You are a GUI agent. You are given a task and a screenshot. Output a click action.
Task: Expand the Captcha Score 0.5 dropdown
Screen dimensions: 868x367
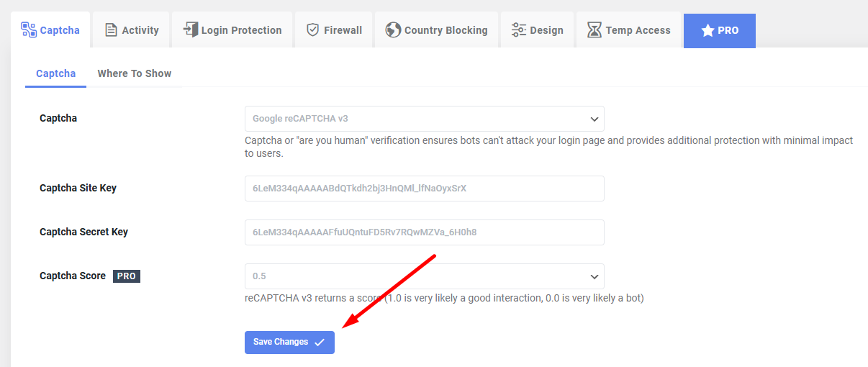(x=423, y=276)
